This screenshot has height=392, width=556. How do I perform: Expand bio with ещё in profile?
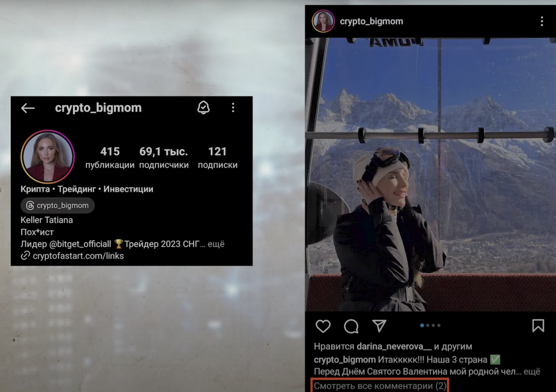[x=216, y=244]
